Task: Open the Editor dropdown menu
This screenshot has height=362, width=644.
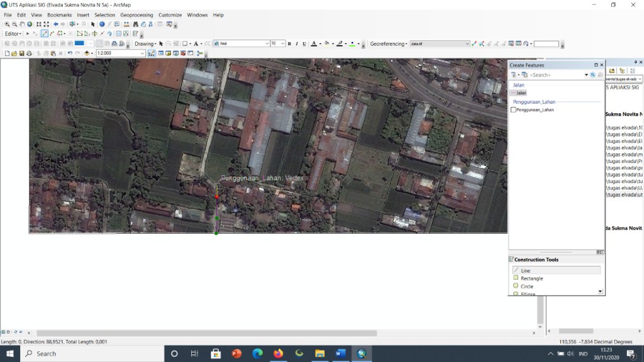Action: (13, 34)
